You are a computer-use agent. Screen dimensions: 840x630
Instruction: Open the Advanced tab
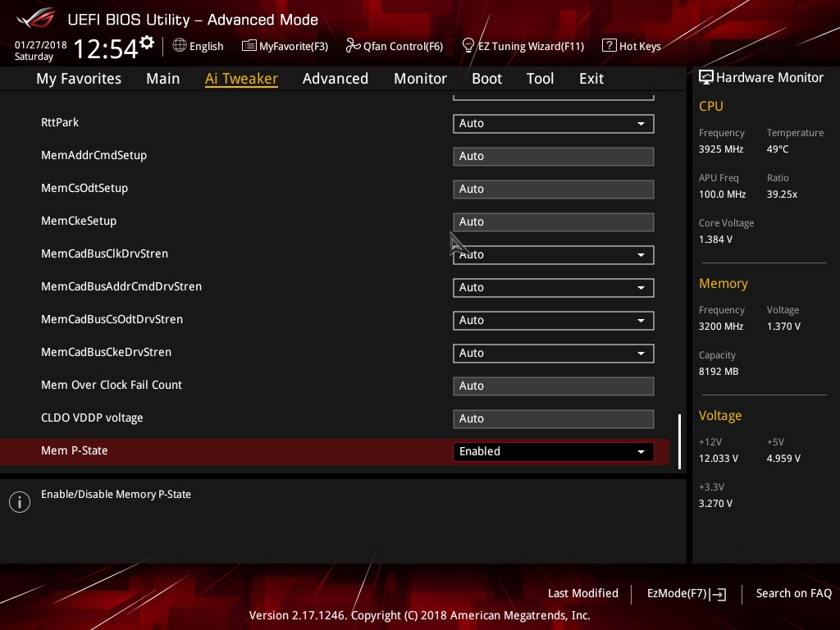coord(336,79)
